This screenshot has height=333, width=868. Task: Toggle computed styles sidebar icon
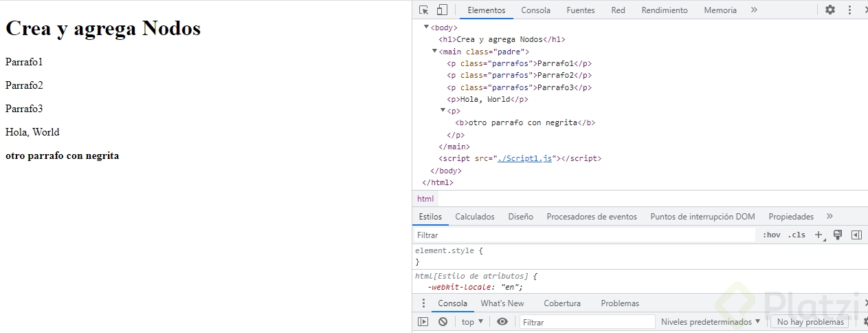pyautogui.click(x=856, y=235)
